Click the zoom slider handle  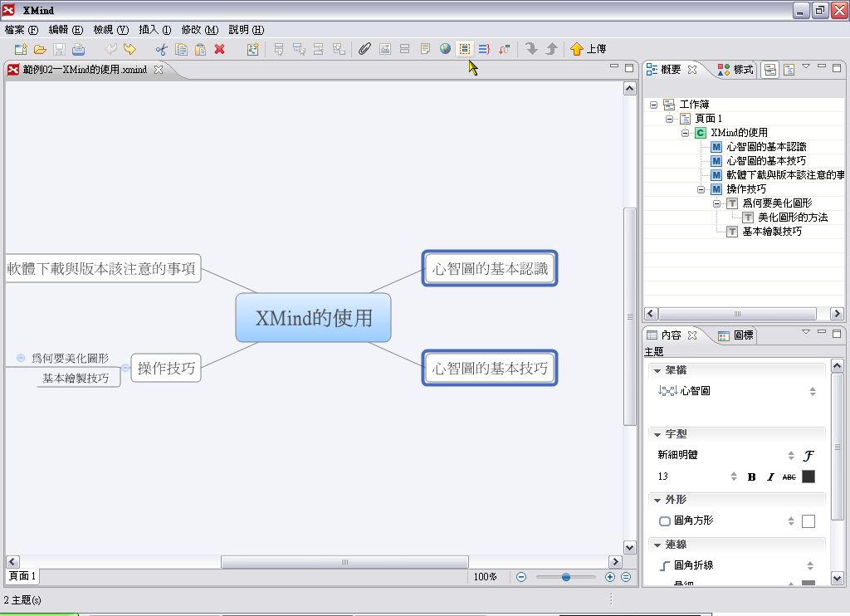566,577
